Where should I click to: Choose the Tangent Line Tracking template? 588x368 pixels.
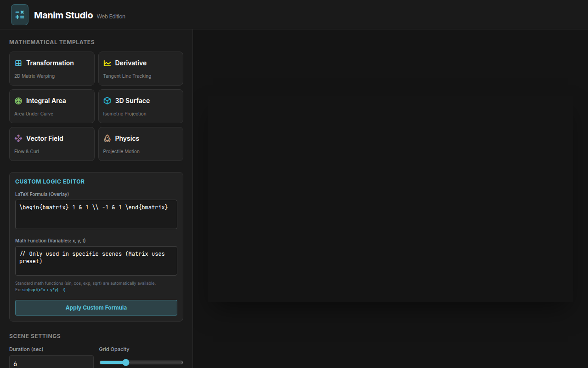pyautogui.click(x=141, y=69)
